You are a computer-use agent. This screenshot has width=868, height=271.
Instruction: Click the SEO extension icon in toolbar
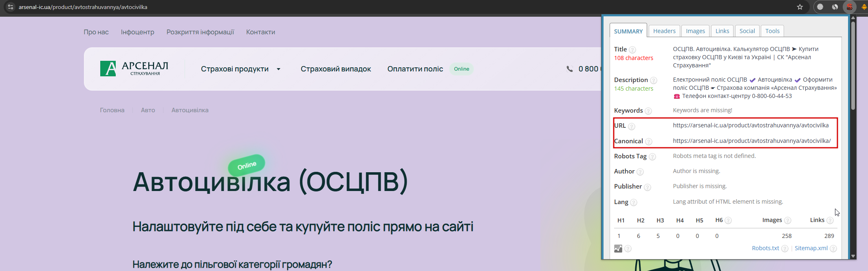click(849, 7)
